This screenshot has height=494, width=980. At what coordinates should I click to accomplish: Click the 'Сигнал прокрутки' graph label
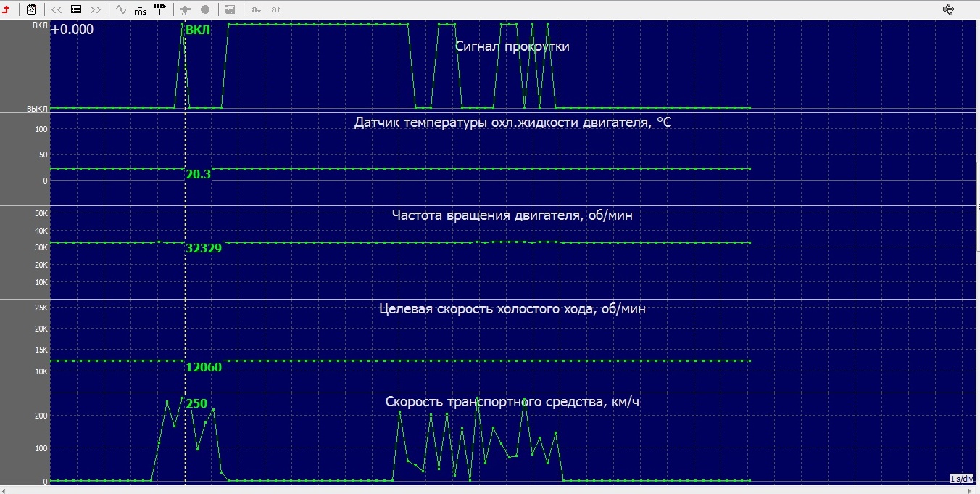click(512, 46)
